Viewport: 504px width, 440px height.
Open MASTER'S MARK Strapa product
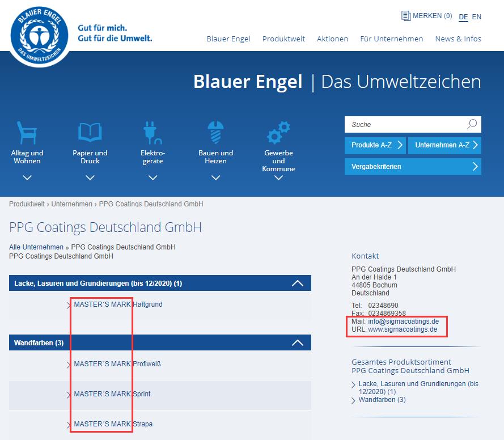point(113,424)
